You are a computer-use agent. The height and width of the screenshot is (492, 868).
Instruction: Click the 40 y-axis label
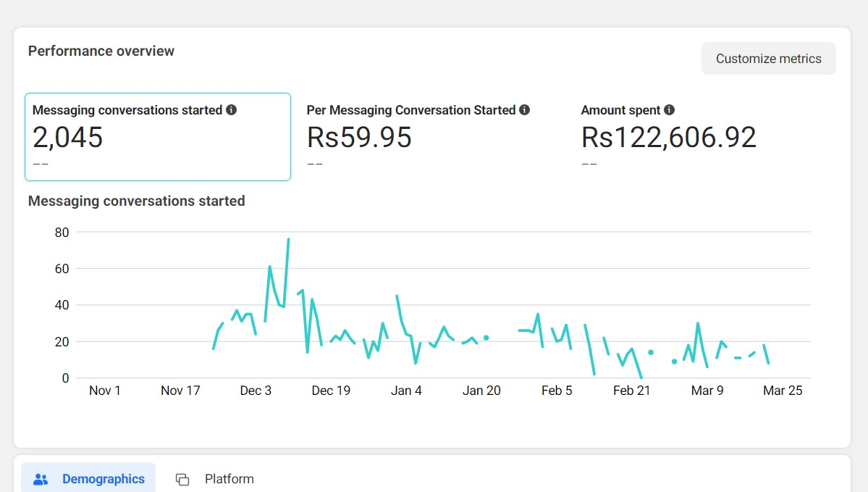62,305
